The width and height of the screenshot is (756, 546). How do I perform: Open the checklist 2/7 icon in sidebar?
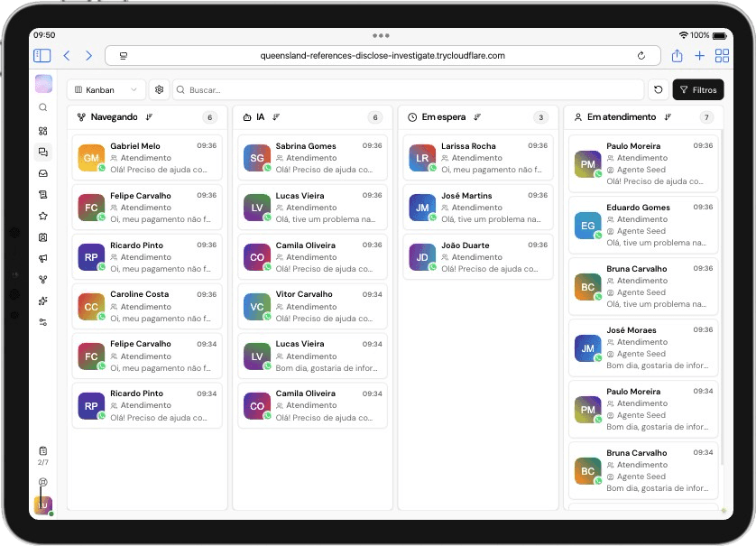pyautogui.click(x=42, y=450)
